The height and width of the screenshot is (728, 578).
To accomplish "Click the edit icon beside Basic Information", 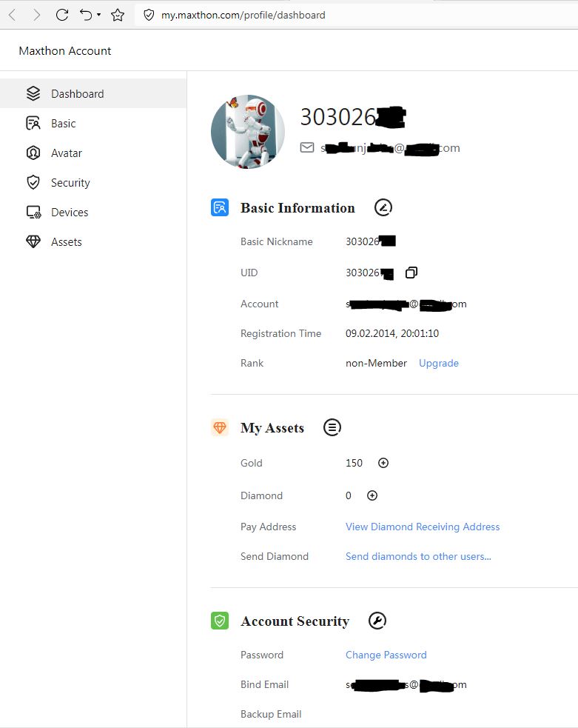I will tap(383, 207).
